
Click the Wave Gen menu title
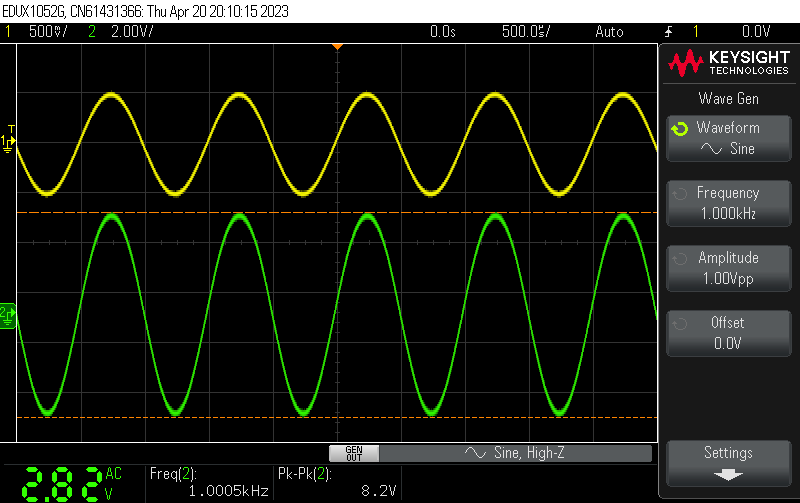729,98
